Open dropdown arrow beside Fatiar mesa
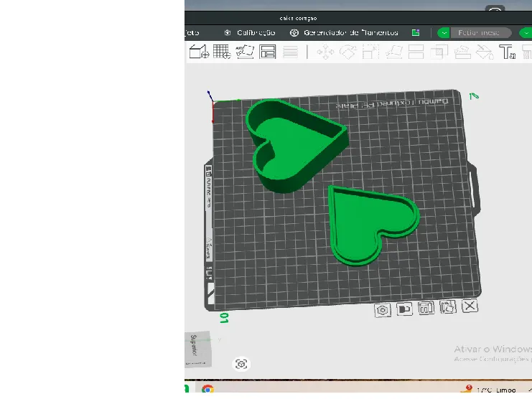This screenshot has width=532, height=399. pyautogui.click(x=444, y=33)
